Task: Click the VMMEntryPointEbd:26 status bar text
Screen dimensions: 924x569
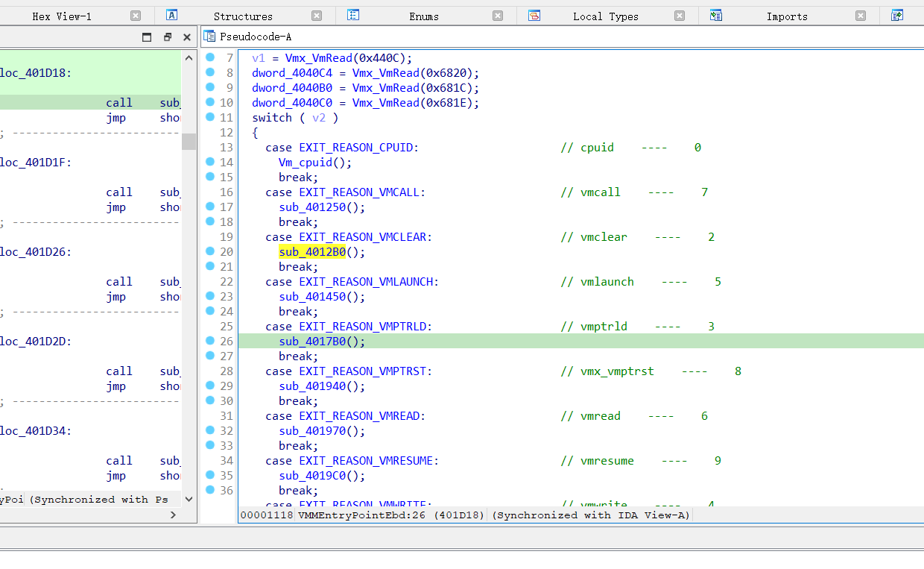Action: tap(361, 515)
